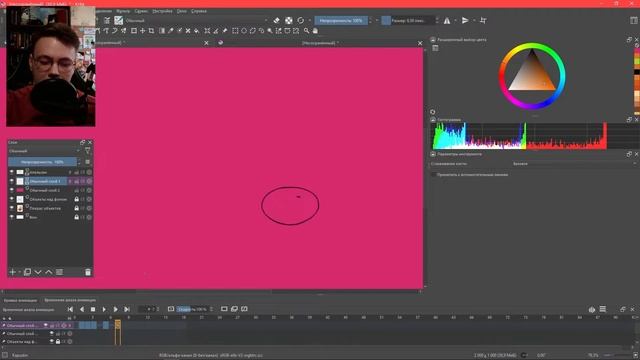Select the Elliptical selection tool
Screen dimensions: 640x360
(x=244, y=31)
